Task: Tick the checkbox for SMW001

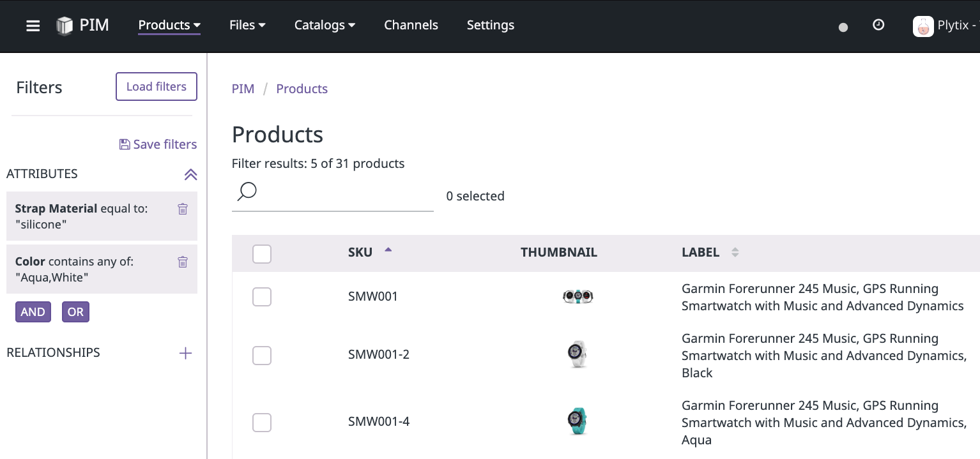Action: tap(262, 297)
